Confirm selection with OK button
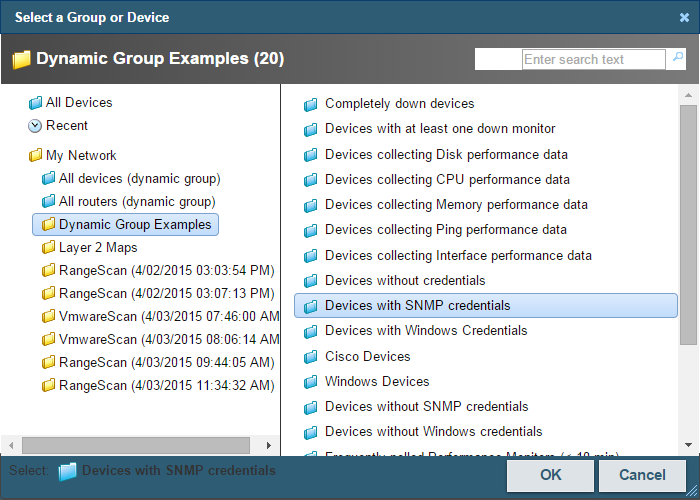700x500 pixels. click(x=550, y=475)
